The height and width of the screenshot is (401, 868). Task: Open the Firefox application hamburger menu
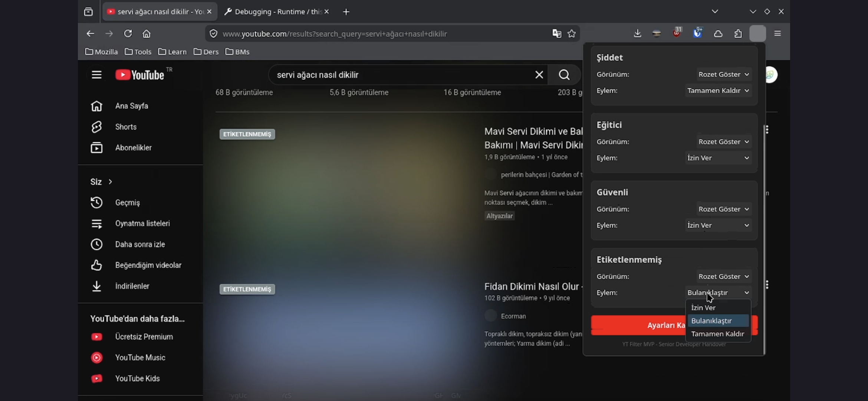(x=777, y=33)
